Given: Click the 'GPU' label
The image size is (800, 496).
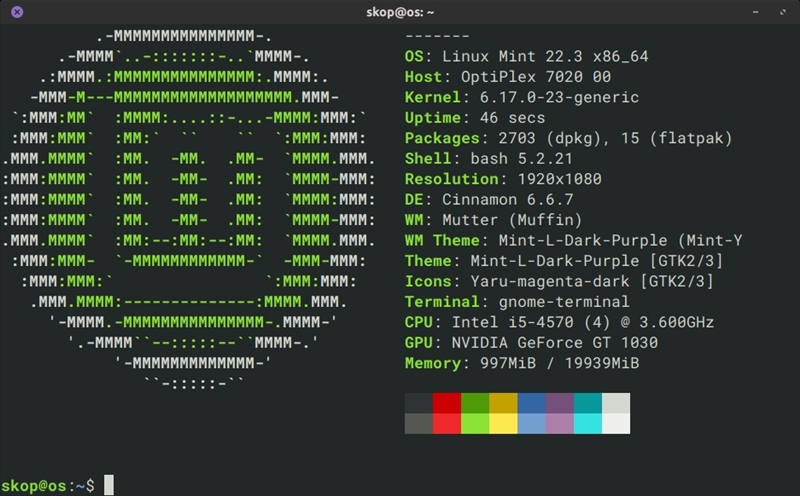Looking at the screenshot, I should pos(418,342).
